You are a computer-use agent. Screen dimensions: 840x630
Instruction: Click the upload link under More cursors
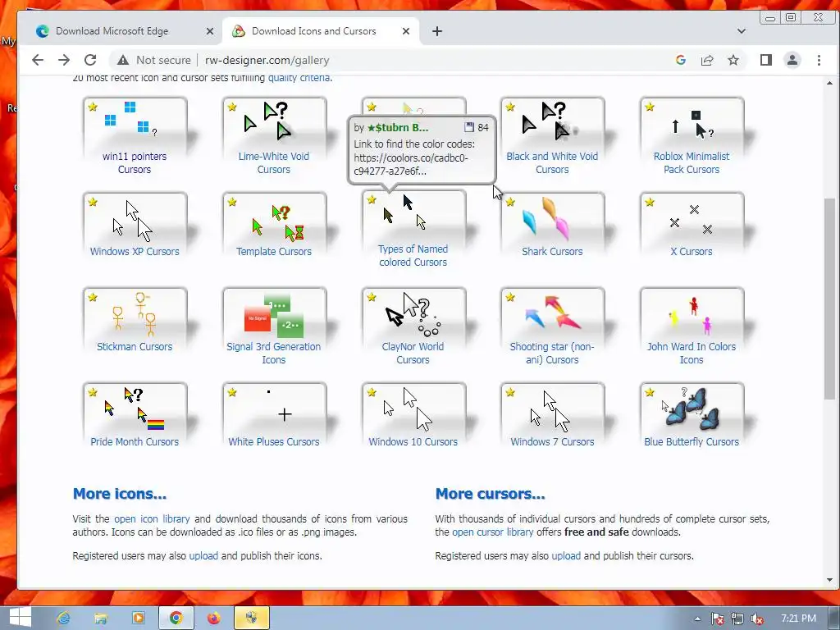coord(566,556)
